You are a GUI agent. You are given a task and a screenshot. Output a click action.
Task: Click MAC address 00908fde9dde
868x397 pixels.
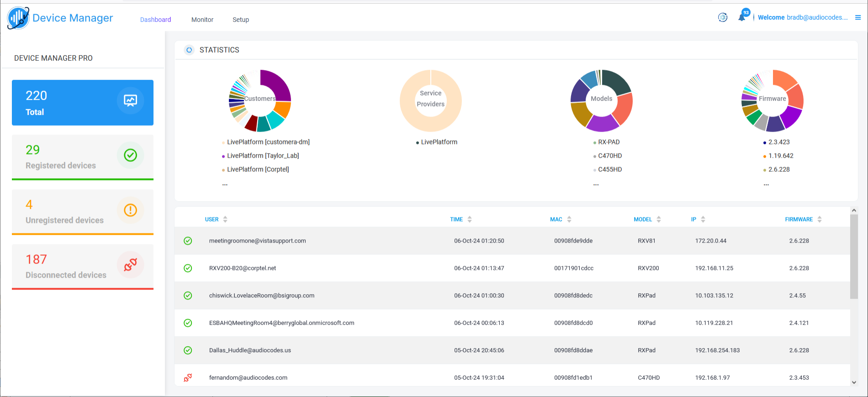pyautogui.click(x=573, y=241)
